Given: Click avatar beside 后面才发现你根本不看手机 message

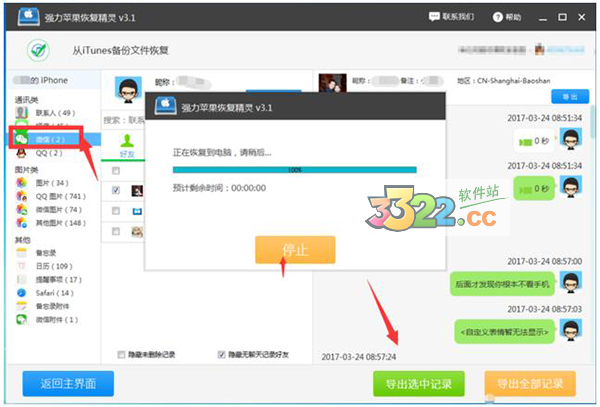Looking at the screenshot, I should pos(571,282).
